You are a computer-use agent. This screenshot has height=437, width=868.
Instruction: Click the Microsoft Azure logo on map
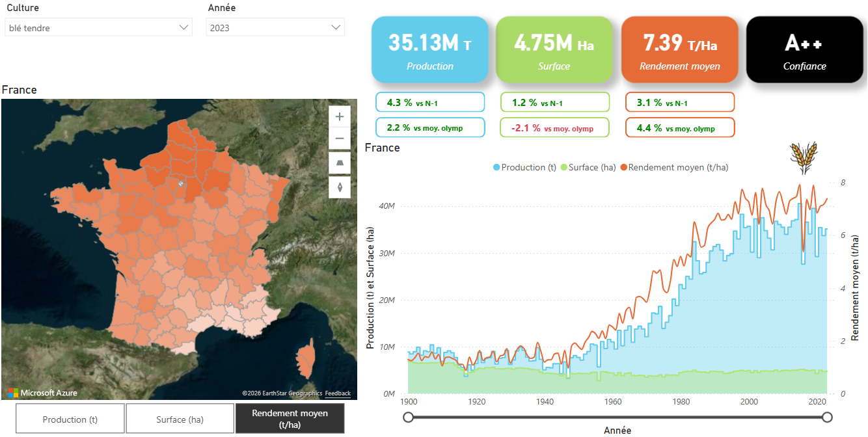point(43,393)
